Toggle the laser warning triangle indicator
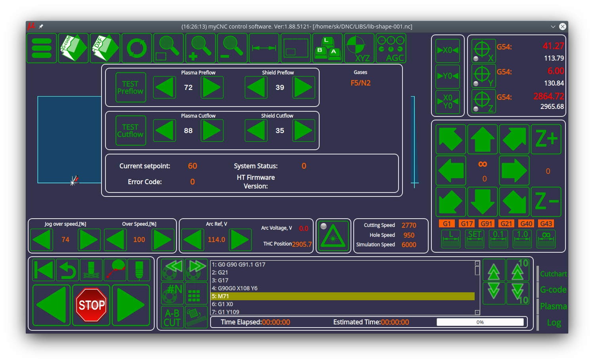Viewport: 594px width, 364px height. tap(333, 236)
